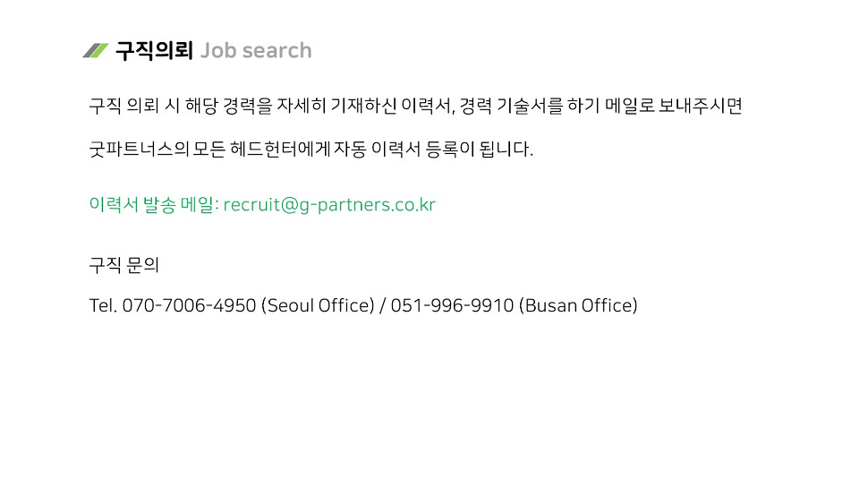Click the Seoul Office phone number 070-7006-4950
Image resolution: width=868 pixels, height=488 pixels.
[x=189, y=305]
